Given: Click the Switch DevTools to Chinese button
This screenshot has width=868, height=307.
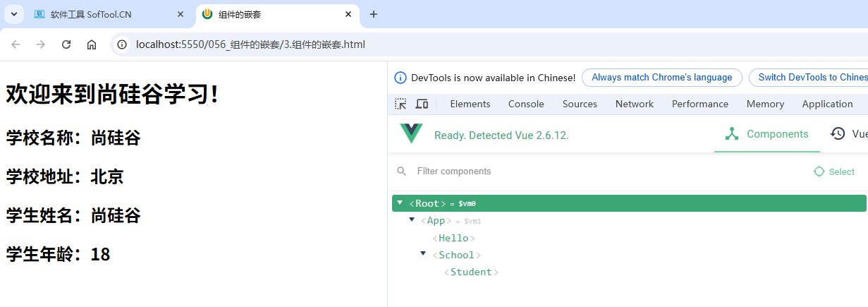Looking at the screenshot, I should coord(811,78).
